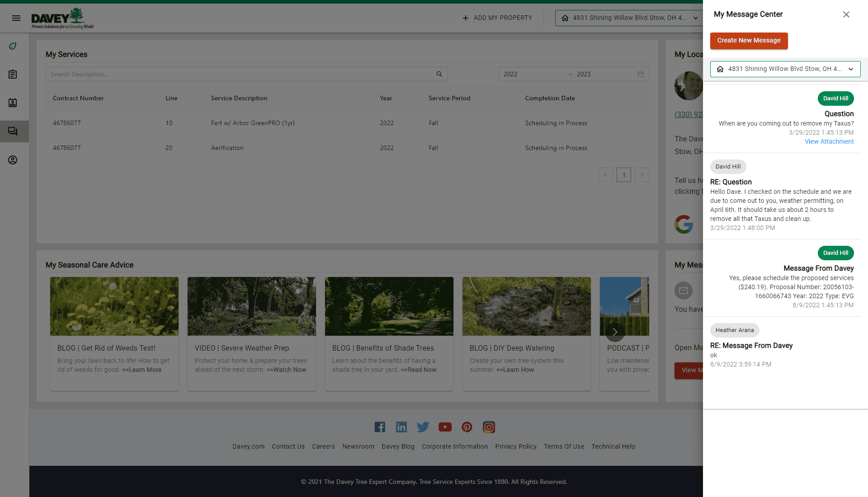Viewport: 868px width, 497px height.
Task: Select the current page 1 button
Action: coord(624,175)
